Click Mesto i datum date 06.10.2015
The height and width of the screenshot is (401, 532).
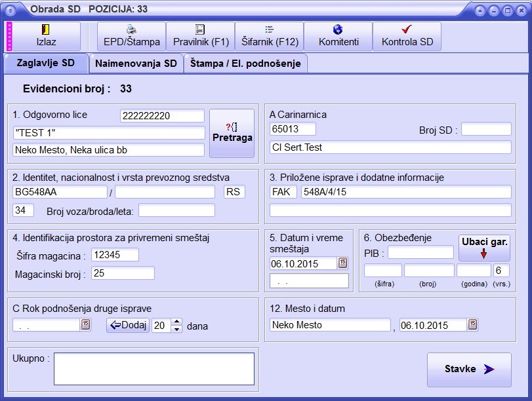[433, 325]
